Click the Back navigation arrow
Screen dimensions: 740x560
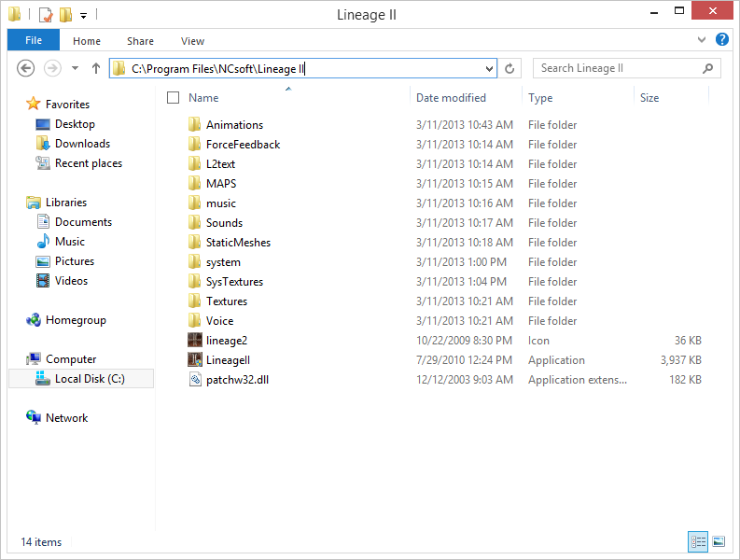(x=25, y=68)
